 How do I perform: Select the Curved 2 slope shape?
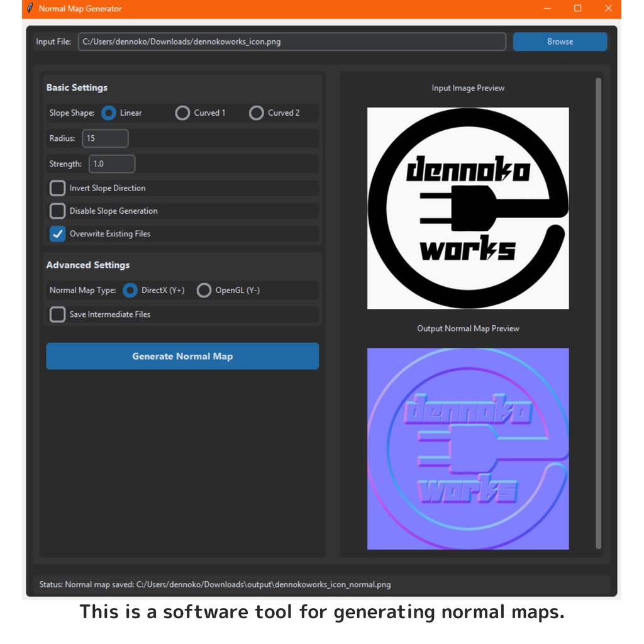coord(257,113)
